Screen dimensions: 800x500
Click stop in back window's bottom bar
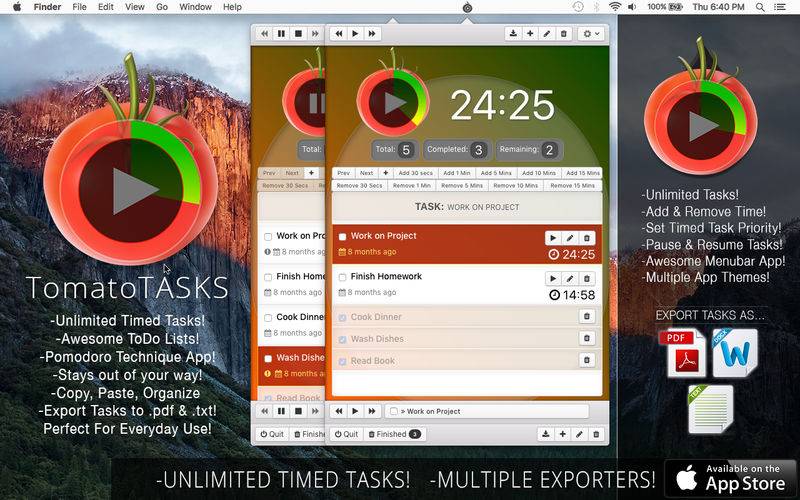point(298,411)
